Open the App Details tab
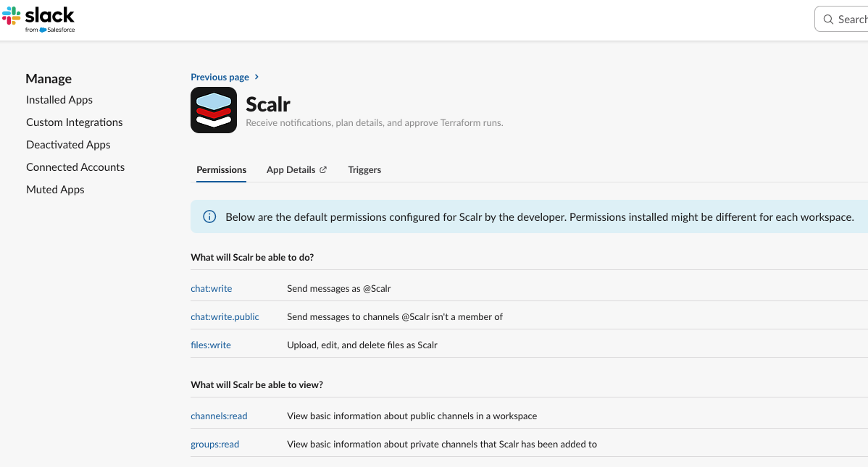This screenshot has width=868, height=467. pos(297,170)
